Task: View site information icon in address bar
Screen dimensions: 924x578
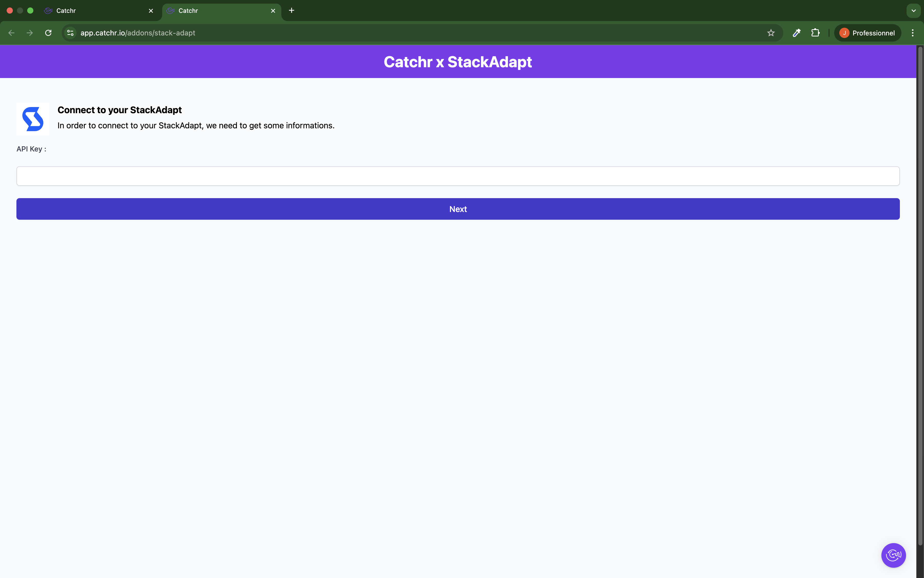Action: point(70,33)
